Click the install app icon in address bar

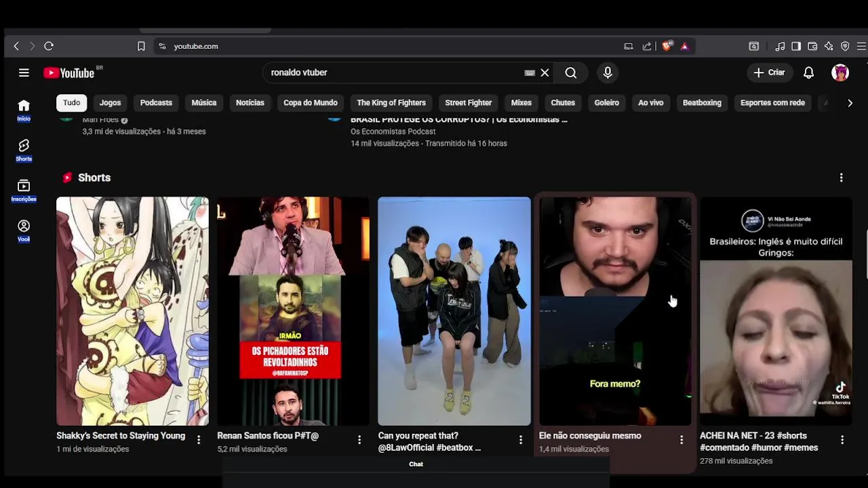(629, 46)
